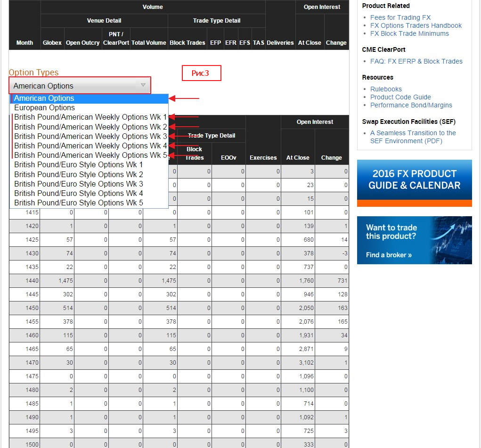Open FX Options Traders Handbook link
The image size is (481, 448).
416,25
